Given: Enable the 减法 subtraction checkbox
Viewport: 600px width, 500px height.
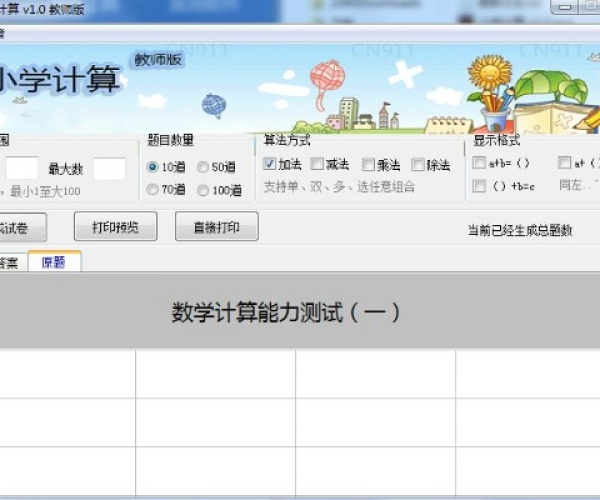Looking at the screenshot, I should tap(317, 164).
